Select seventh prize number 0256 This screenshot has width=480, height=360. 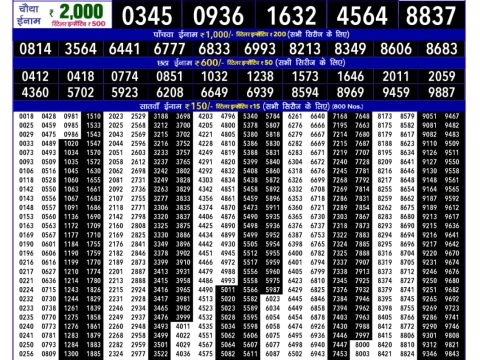click(x=26, y=354)
